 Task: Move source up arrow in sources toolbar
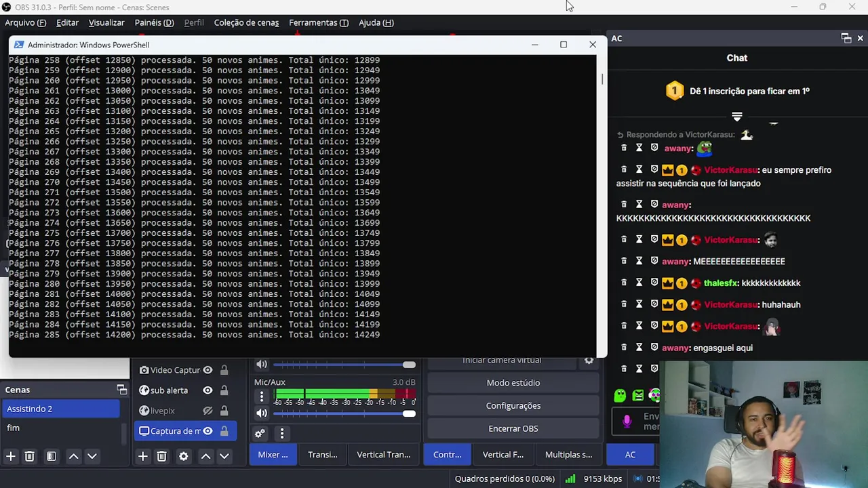tap(205, 457)
